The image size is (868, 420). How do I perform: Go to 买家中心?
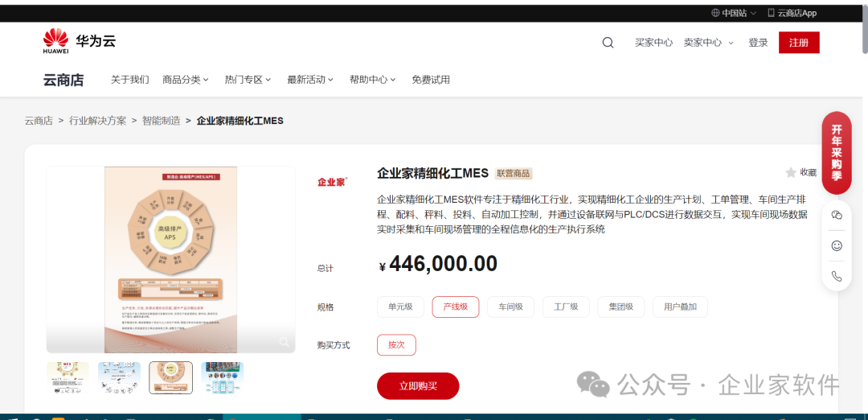click(x=653, y=43)
